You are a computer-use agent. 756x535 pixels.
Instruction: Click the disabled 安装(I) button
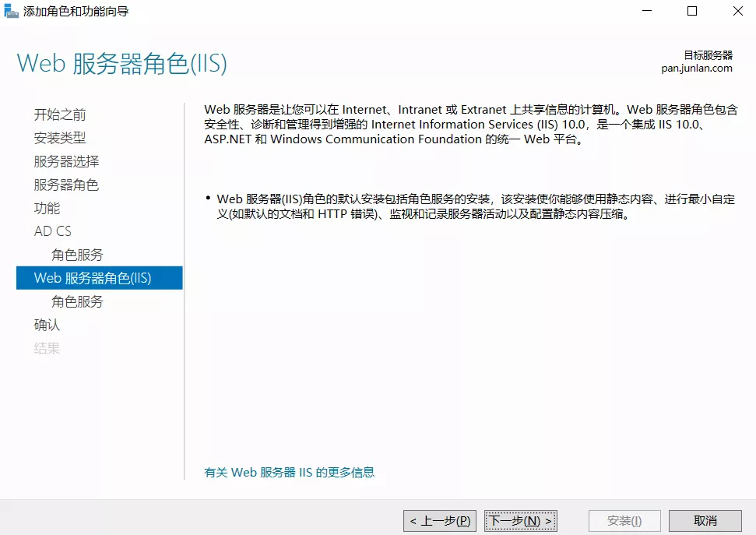point(624,520)
